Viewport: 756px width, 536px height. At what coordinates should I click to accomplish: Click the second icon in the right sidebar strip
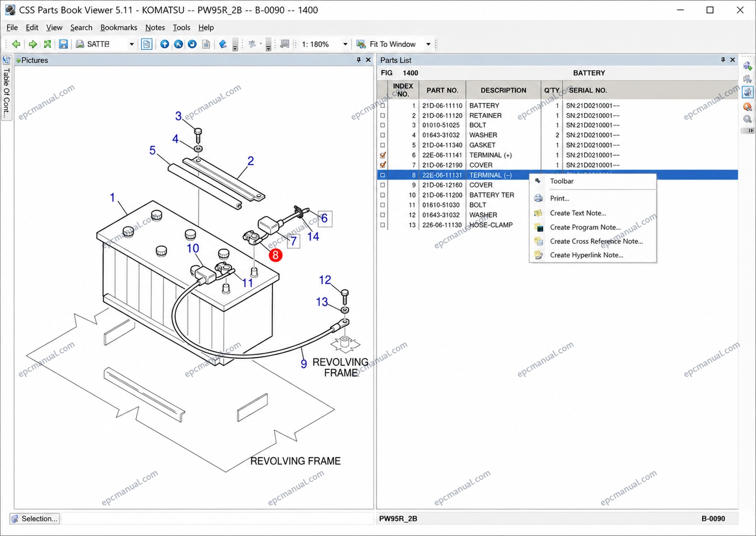pos(747,79)
